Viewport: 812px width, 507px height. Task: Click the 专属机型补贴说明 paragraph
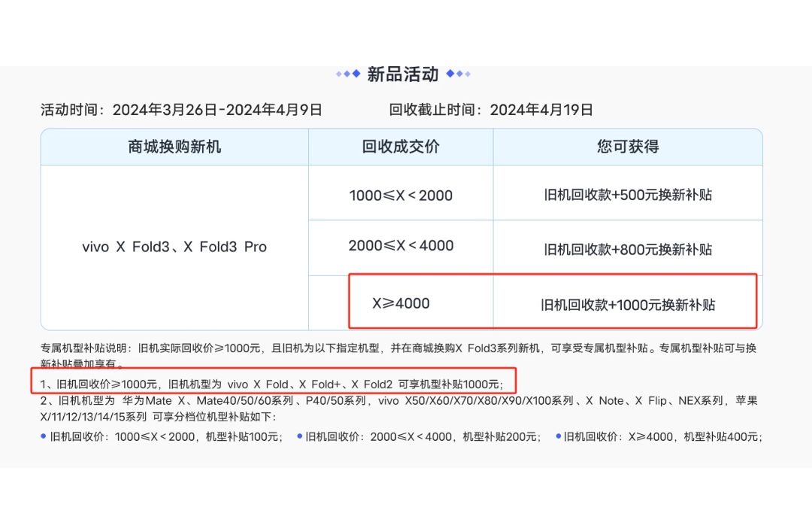tap(398, 356)
